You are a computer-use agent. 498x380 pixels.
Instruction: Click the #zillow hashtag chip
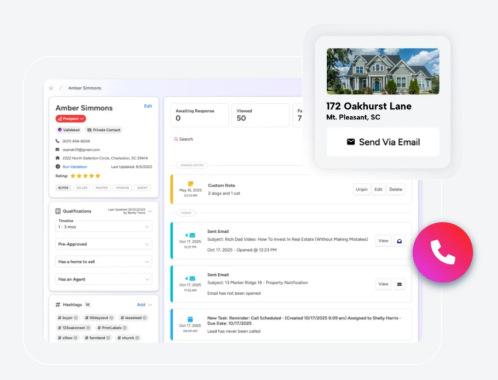coord(68,338)
